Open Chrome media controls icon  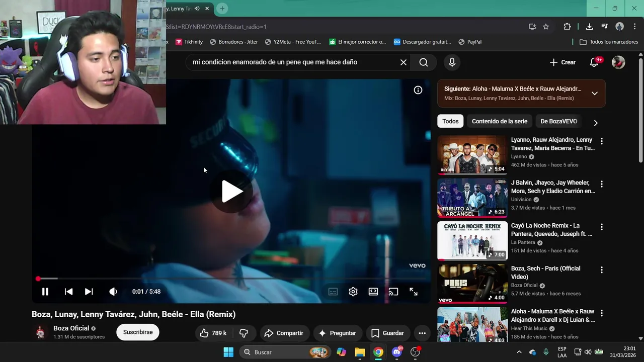click(x=604, y=27)
